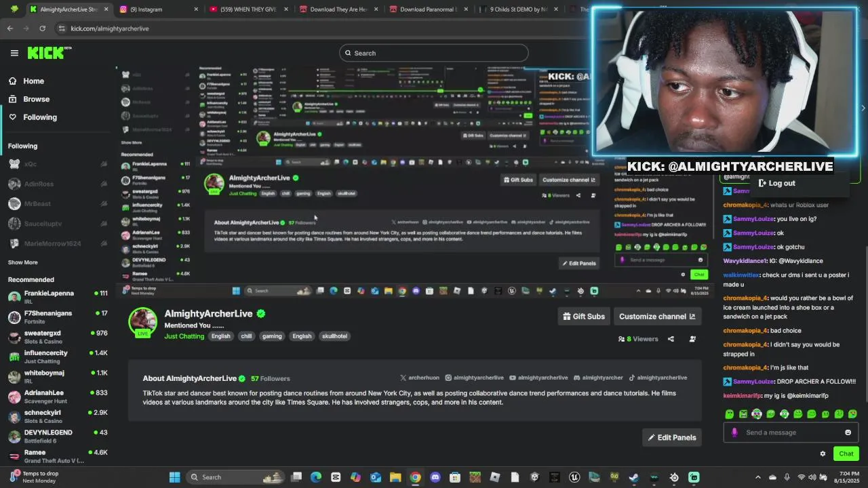868x488 pixels.
Task: Reload the page with the refresh icon
Action: coord(42,28)
